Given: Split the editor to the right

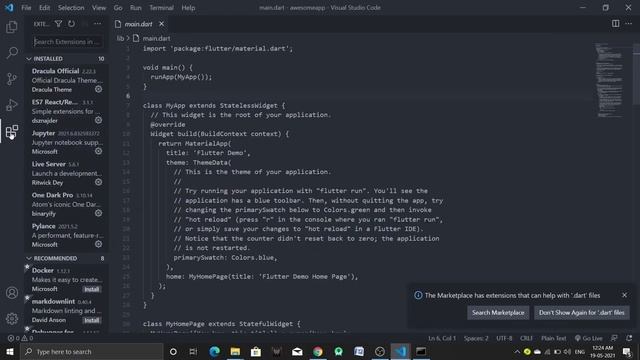Looking at the screenshot, I should coord(616,24).
